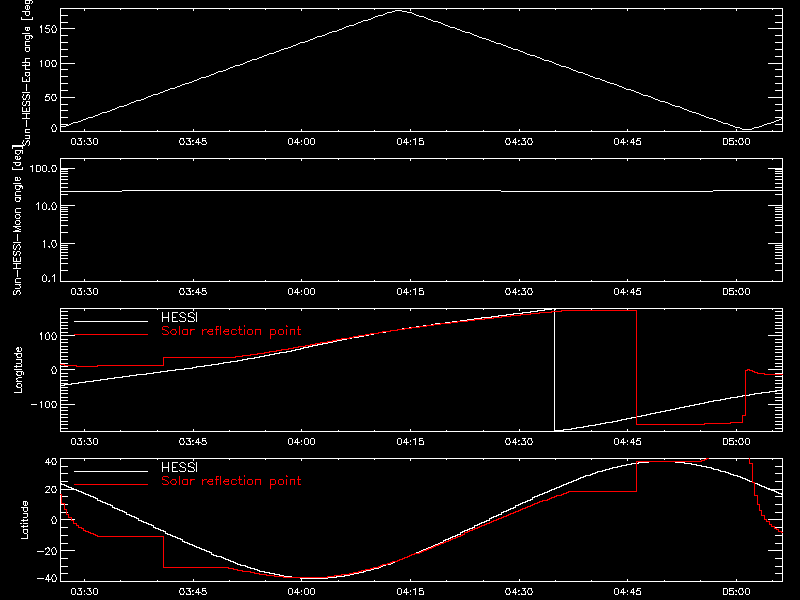This screenshot has height=600, width=800.
Task: Click the vertical white longitude wrap line near 04:35
Action: tap(555, 370)
